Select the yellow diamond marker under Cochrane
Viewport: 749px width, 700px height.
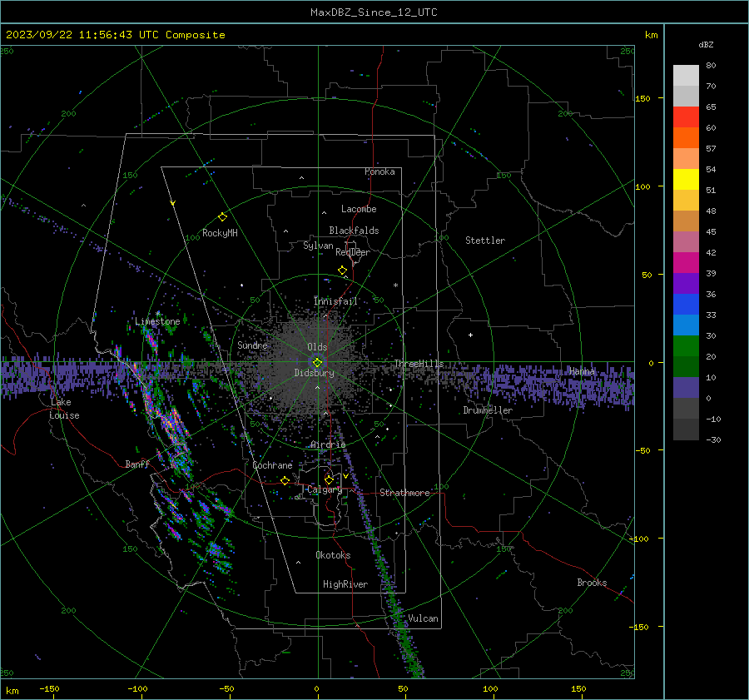285,480
